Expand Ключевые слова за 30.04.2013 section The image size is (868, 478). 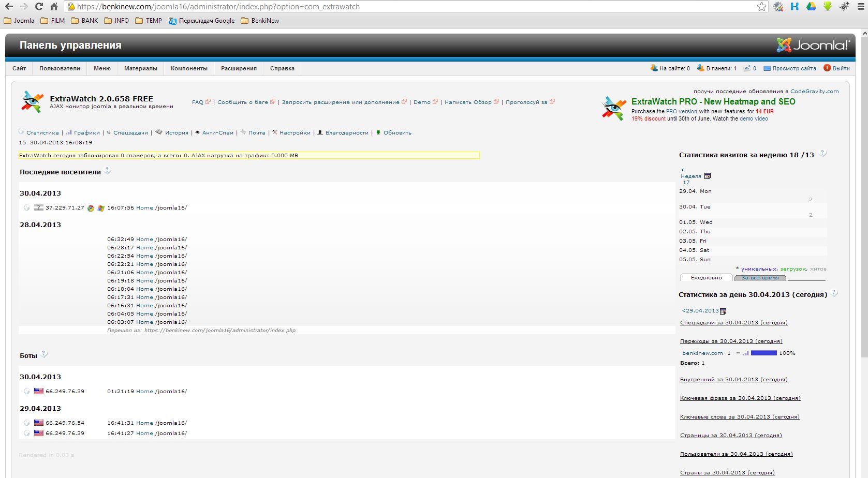click(739, 417)
